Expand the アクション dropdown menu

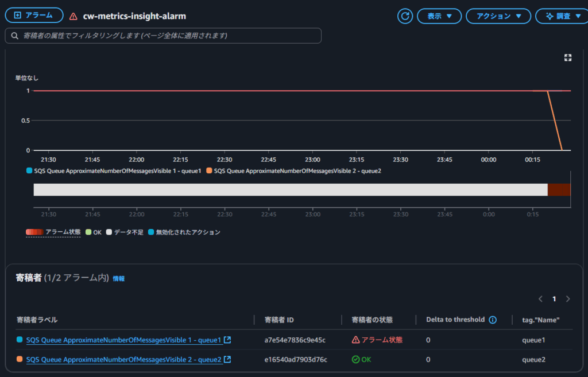coord(498,16)
